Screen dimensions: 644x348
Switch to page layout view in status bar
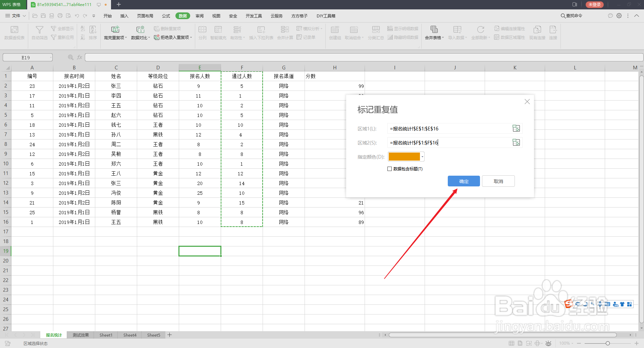[520, 343]
